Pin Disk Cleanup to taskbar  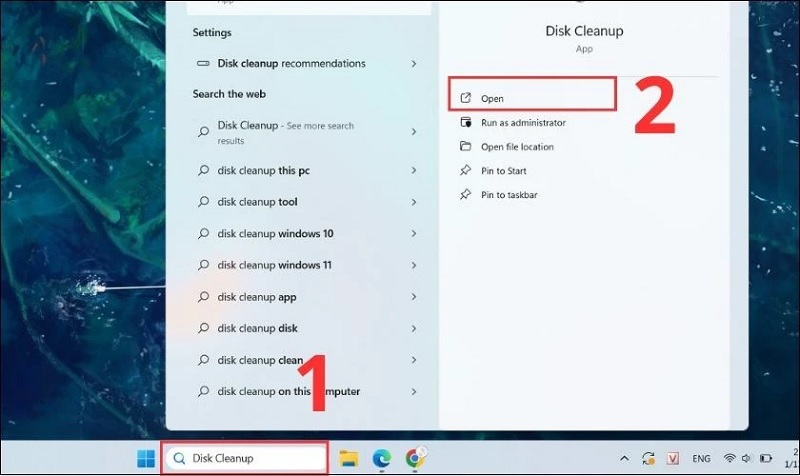pyautogui.click(x=508, y=195)
